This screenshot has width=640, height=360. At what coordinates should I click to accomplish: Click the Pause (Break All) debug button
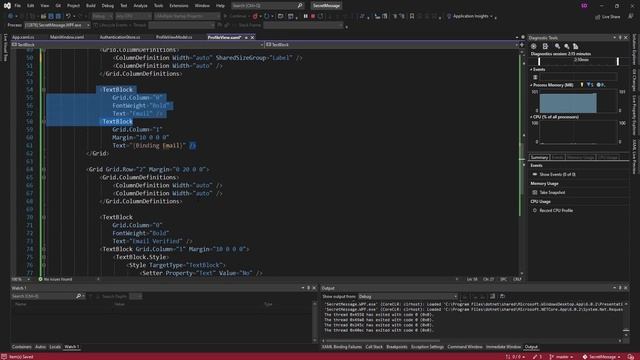(305, 16)
